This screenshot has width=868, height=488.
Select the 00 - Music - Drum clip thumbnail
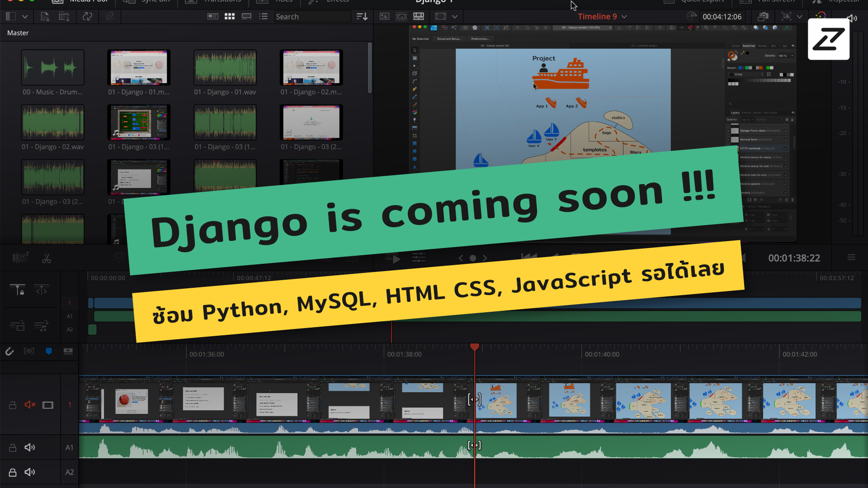[x=52, y=67]
